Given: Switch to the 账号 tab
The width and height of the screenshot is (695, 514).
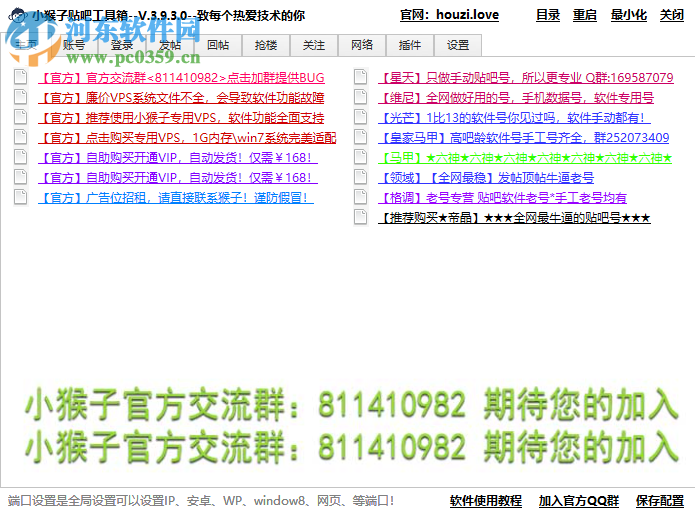Looking at the screenshot, I should click(74, 45).
